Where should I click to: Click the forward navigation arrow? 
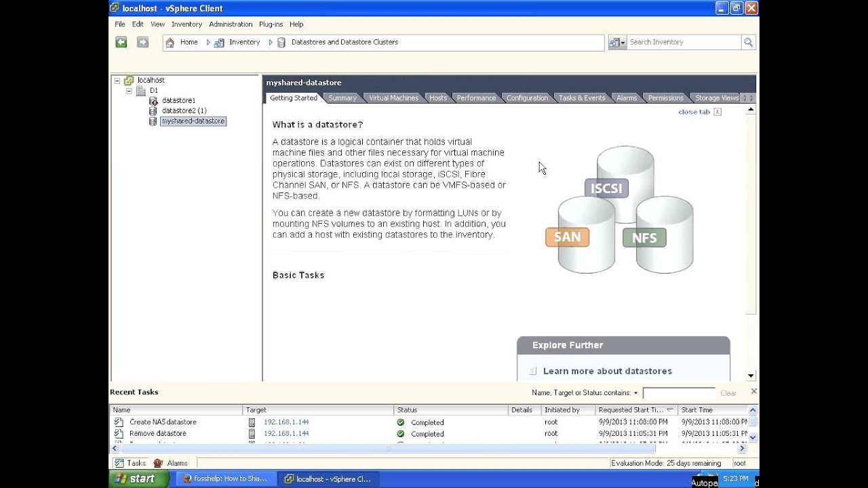(142, 42)
